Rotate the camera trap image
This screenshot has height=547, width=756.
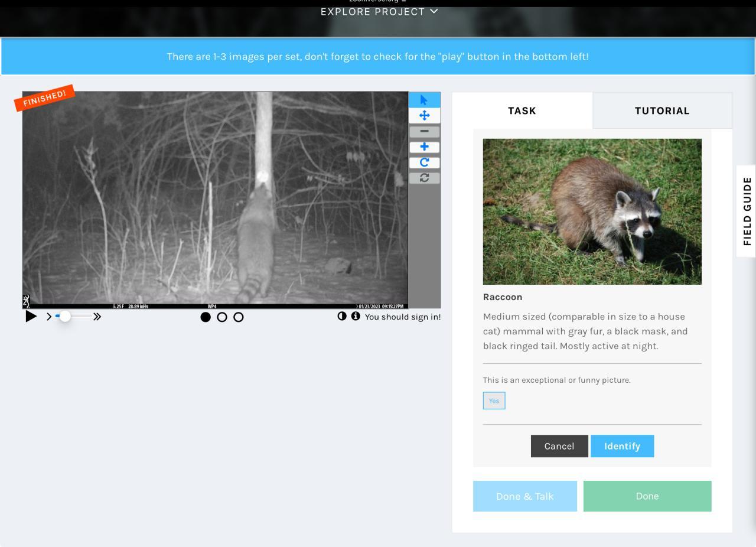point(424,162)
